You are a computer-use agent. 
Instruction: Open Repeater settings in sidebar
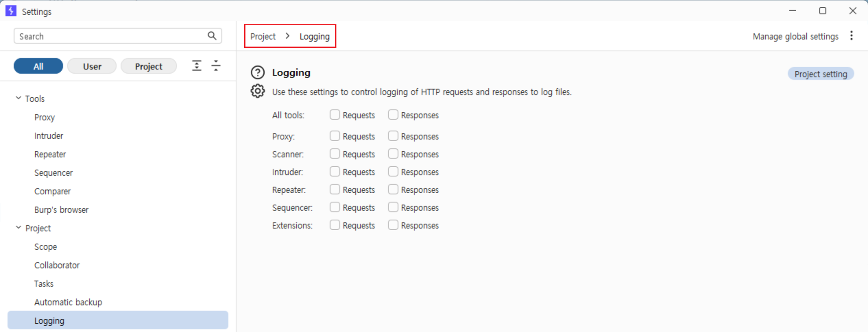(x=50, y=154)
